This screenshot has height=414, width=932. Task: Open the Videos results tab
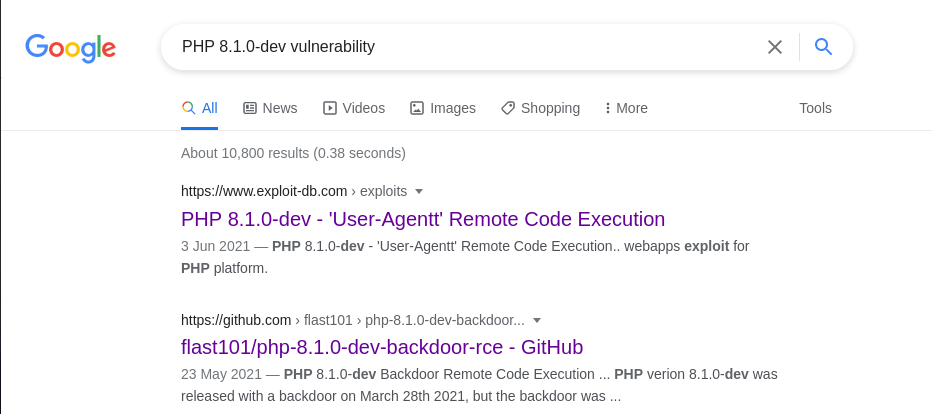(354, 108)
